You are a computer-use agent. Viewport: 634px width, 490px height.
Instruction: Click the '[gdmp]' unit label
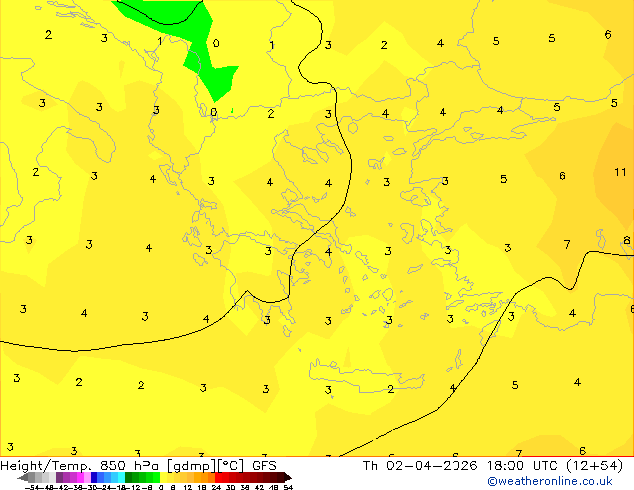click(x=191, y=466)
